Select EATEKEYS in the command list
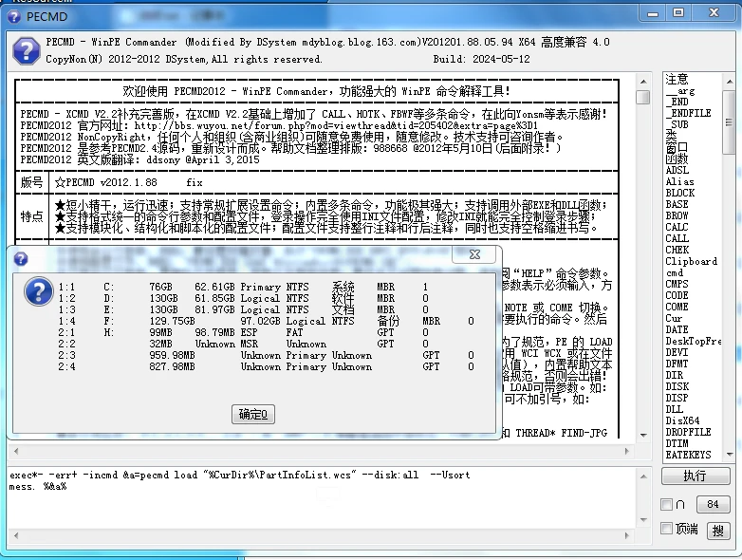The image size is (742, 560). [688, 455]
